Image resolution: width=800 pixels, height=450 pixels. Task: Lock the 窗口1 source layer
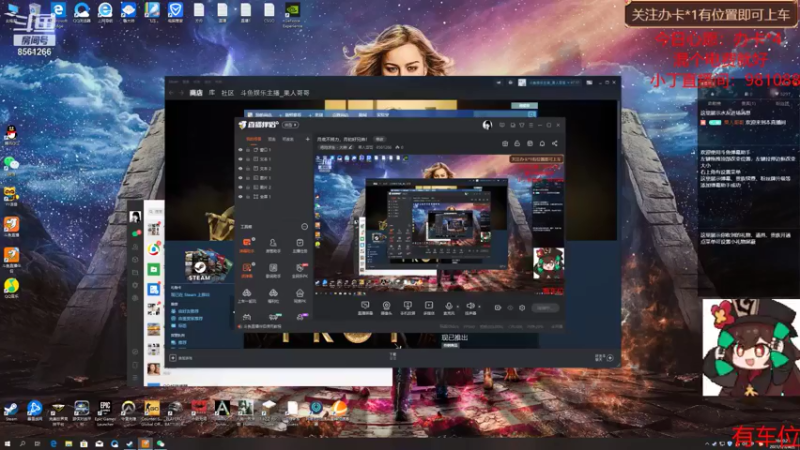[x=248, y=150]
